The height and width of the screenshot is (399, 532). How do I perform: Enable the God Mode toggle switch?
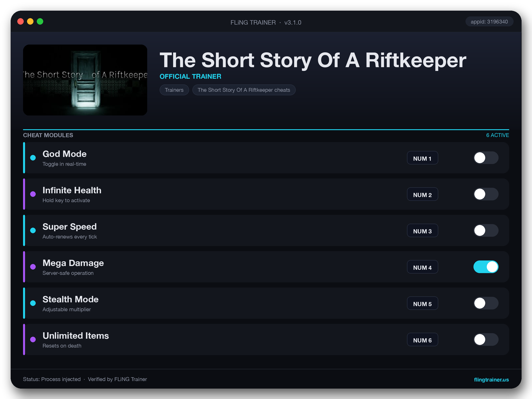click(486, 158)
